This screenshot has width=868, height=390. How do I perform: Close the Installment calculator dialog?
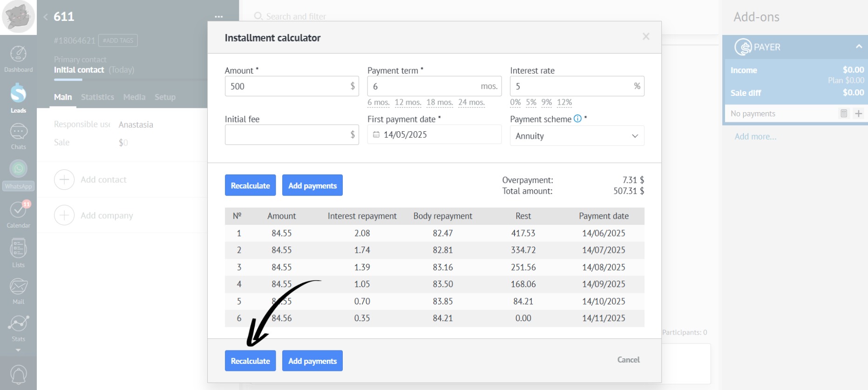coord(645,36)
